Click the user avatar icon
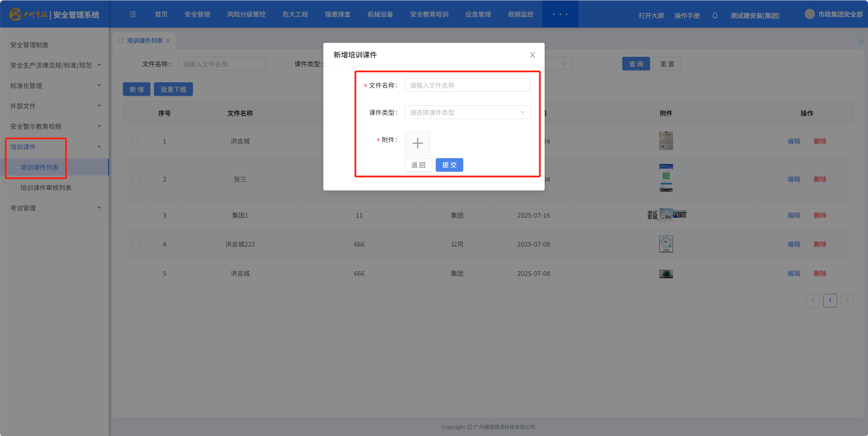Viewport: 868px width, 436px height. (809, 14)
